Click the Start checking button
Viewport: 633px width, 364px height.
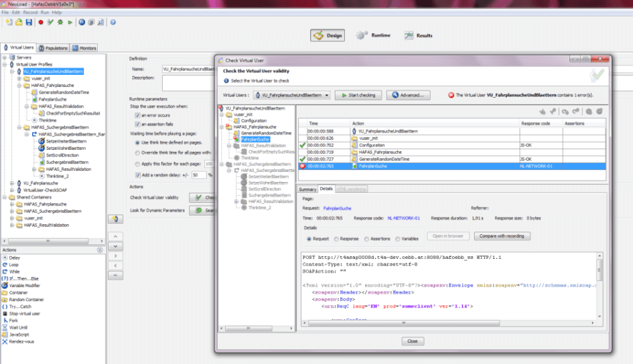[358, 95]
